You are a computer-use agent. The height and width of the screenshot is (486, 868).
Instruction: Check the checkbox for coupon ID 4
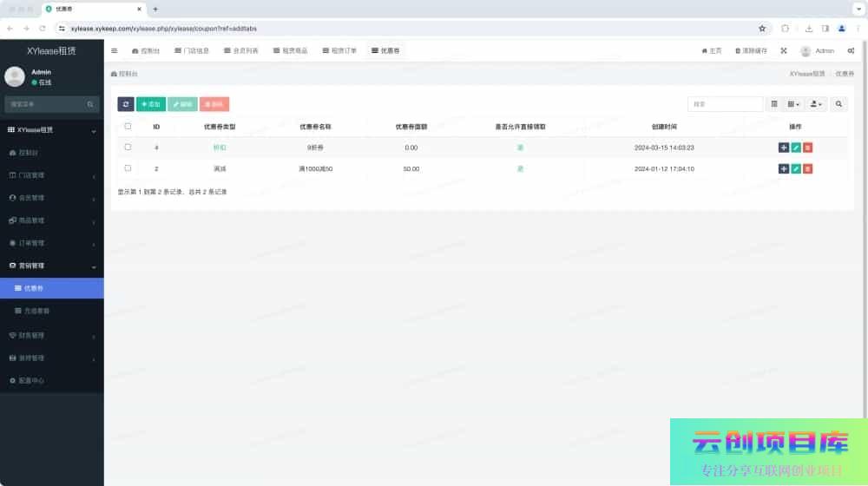(128, 148)
